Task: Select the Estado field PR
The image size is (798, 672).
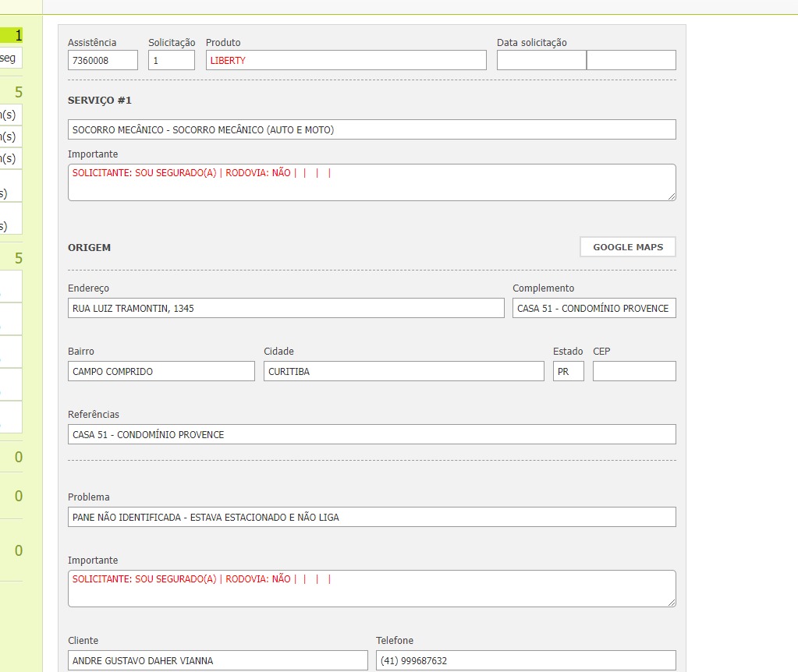Action: point(568,371)
